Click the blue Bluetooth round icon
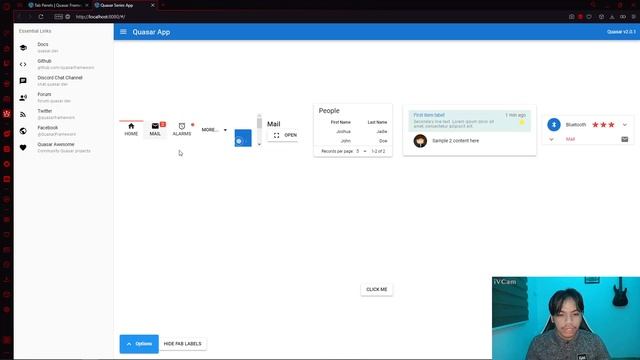This screenshot has height=360, width=640. coord(554,124)
